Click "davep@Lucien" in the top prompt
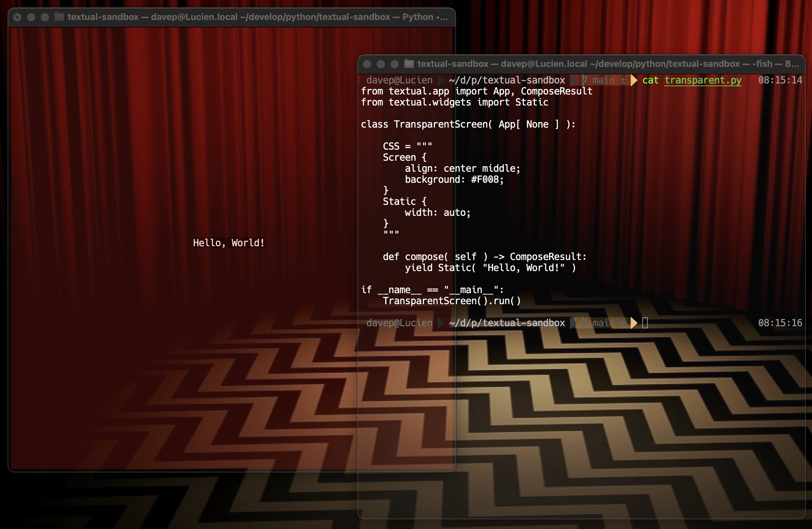 click(399, 80)
